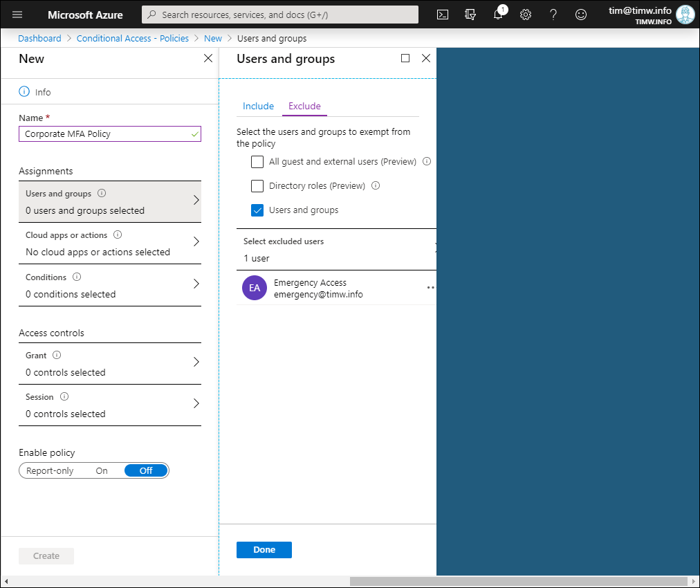Screen dimensions: 700x588
Task: Open the Help question mark menu
Action: point(553,15)
